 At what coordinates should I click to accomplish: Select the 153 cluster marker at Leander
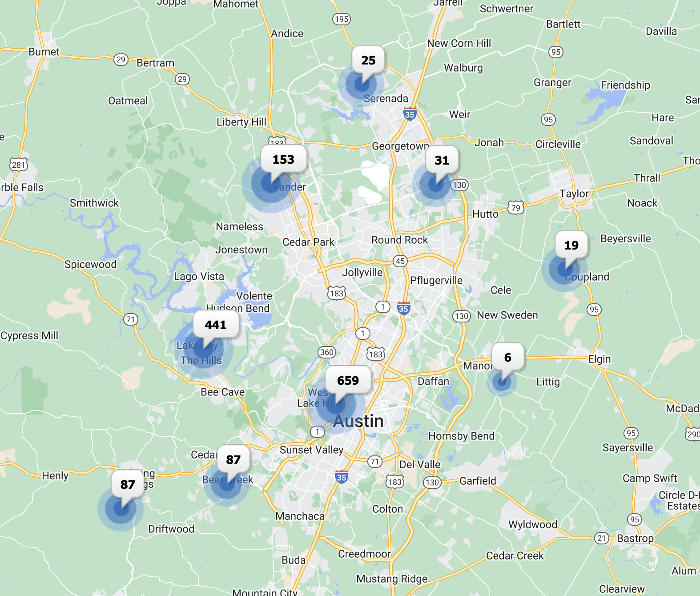(283, 160)
